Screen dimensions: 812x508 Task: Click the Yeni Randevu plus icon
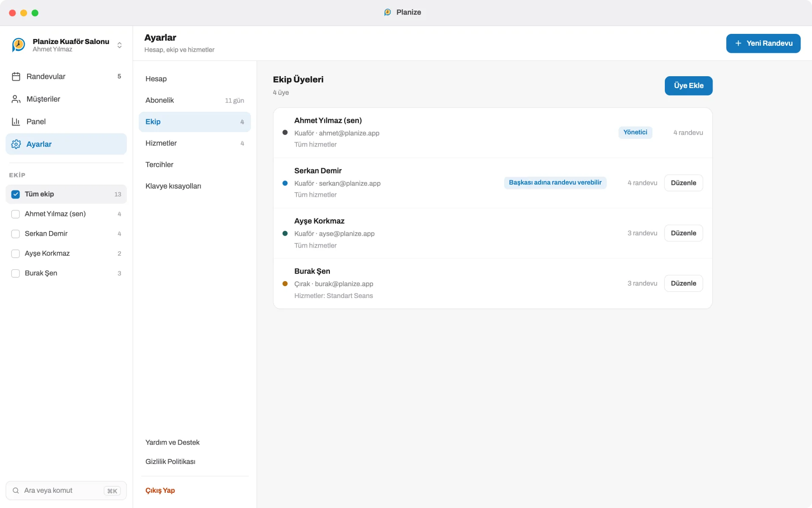coord(738,43)
